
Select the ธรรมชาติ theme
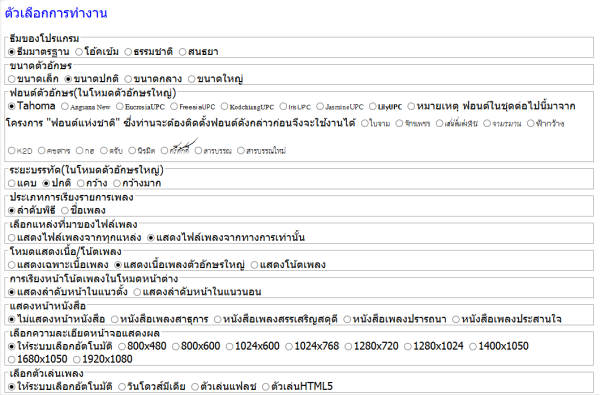(x=128, y=52)
